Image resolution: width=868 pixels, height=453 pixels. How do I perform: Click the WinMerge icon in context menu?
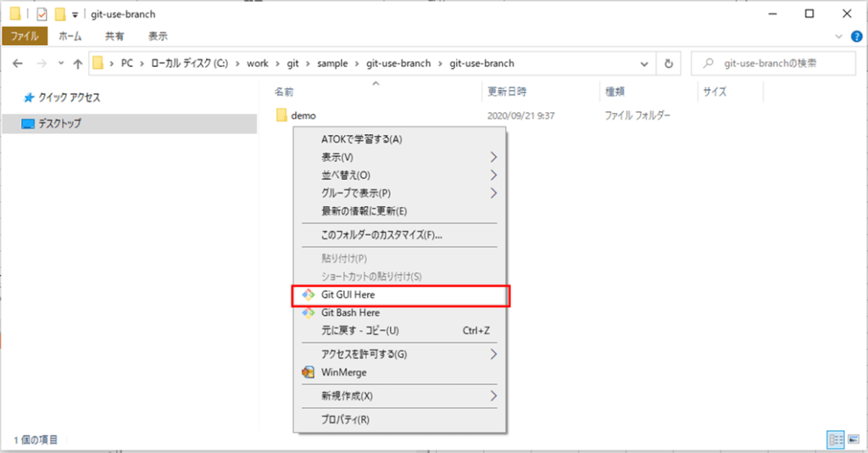pyautogui.click(x=309, y=372)
